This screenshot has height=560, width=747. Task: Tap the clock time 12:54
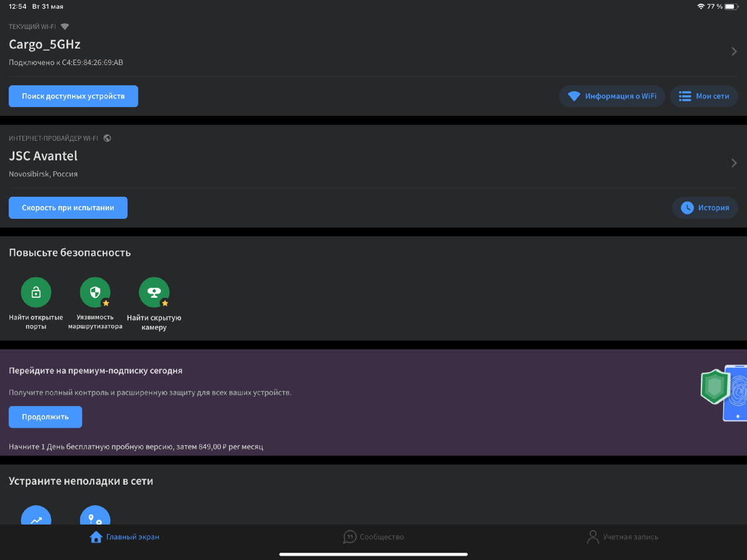(17, 6)
